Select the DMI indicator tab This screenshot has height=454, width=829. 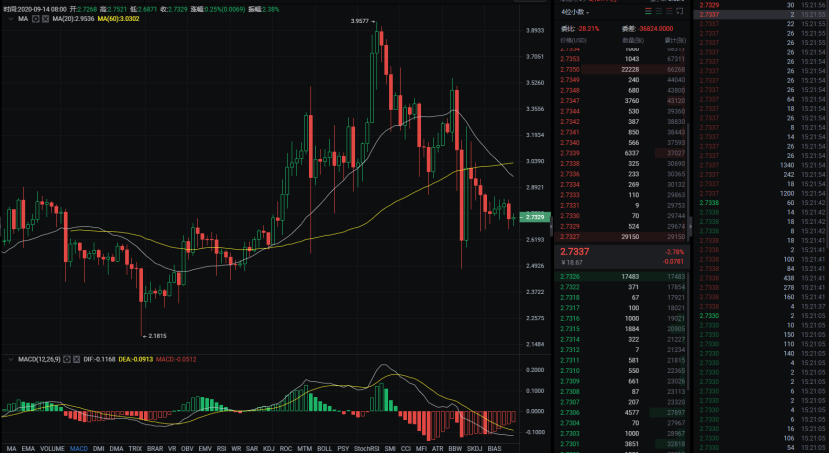[x=98, y=449]
